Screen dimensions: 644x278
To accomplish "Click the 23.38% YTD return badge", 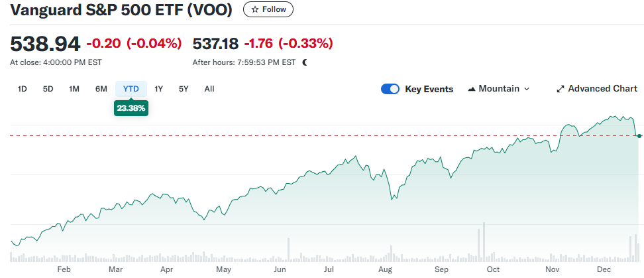I will tap(131, 107).
